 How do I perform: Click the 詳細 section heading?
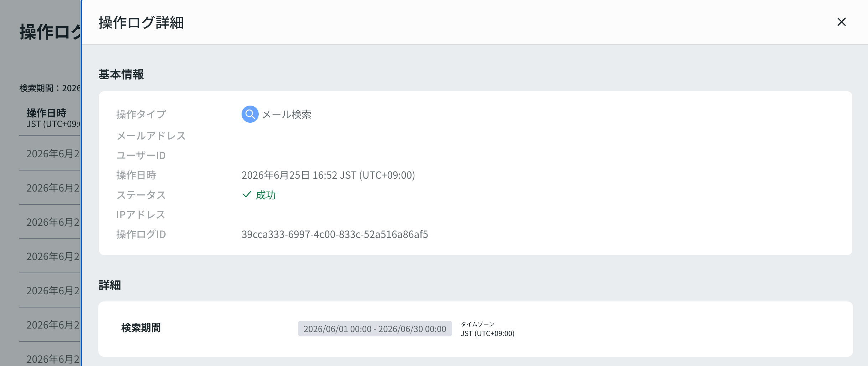click(110, 285)
